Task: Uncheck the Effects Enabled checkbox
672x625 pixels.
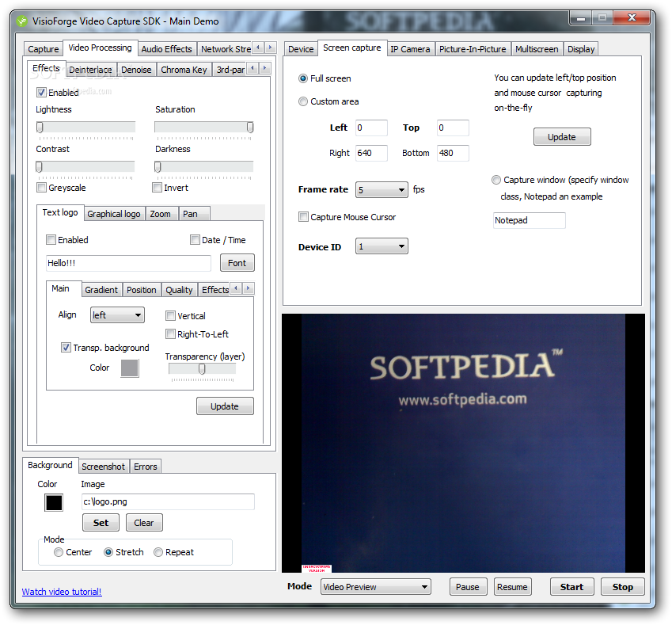Action: pyautogui.click(x=42, y=92)
